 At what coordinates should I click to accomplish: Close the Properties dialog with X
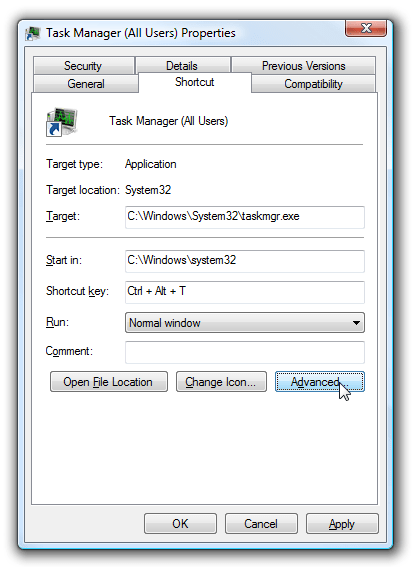[x=366, y=28]
